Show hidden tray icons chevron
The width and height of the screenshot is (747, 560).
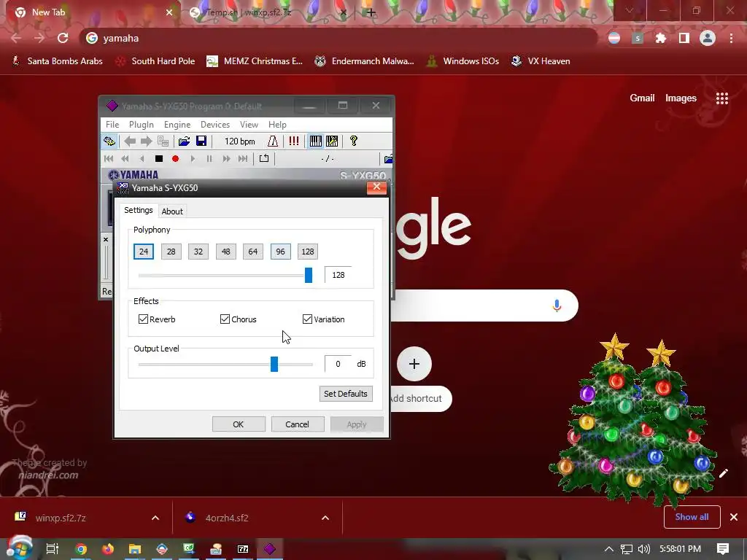[x=609, y=549]
